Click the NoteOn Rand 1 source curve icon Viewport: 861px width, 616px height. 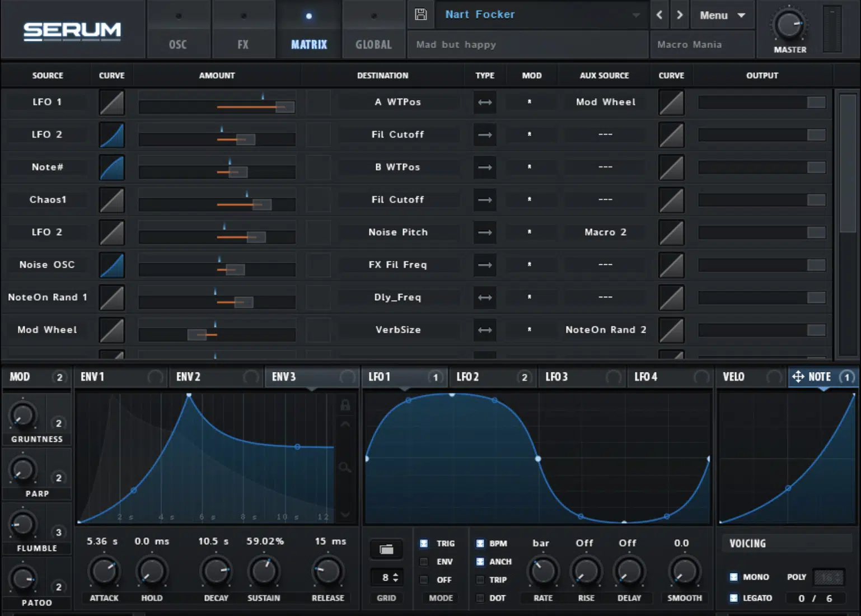(112, 297)
